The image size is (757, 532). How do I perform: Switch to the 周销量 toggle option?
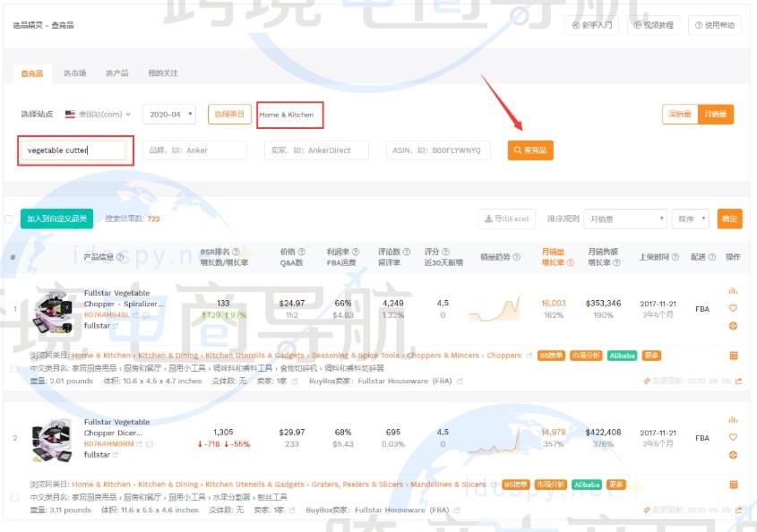coord(679,114)
